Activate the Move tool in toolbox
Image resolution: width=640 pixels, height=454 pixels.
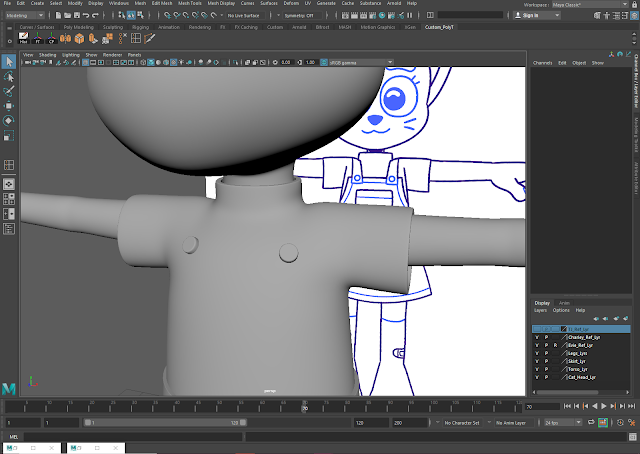pos(9,106)
